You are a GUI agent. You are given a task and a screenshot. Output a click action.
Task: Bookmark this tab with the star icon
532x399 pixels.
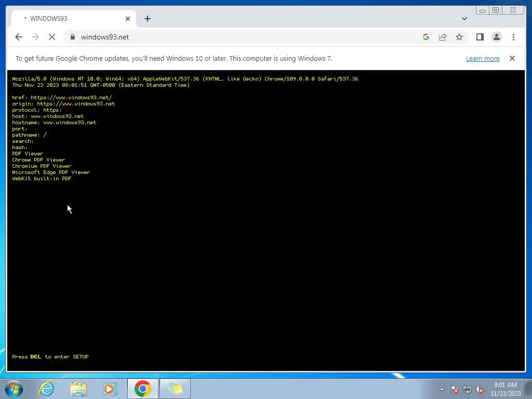point(459,37)
